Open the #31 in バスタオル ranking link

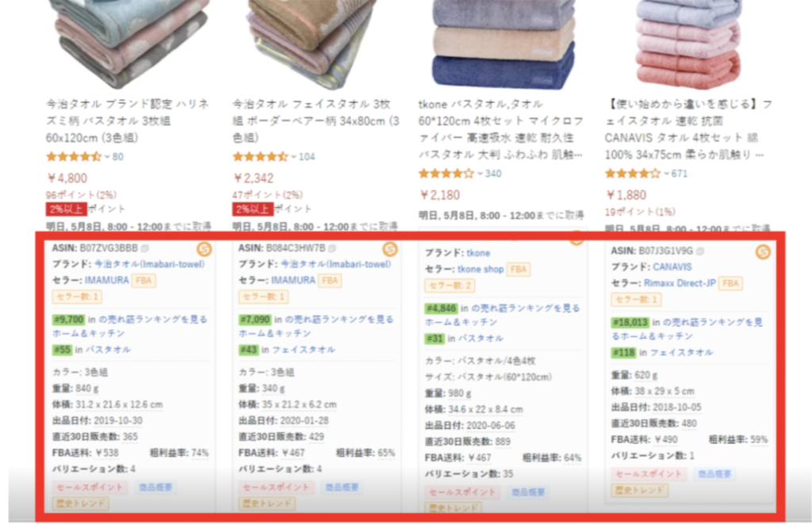tap(464, 338)
